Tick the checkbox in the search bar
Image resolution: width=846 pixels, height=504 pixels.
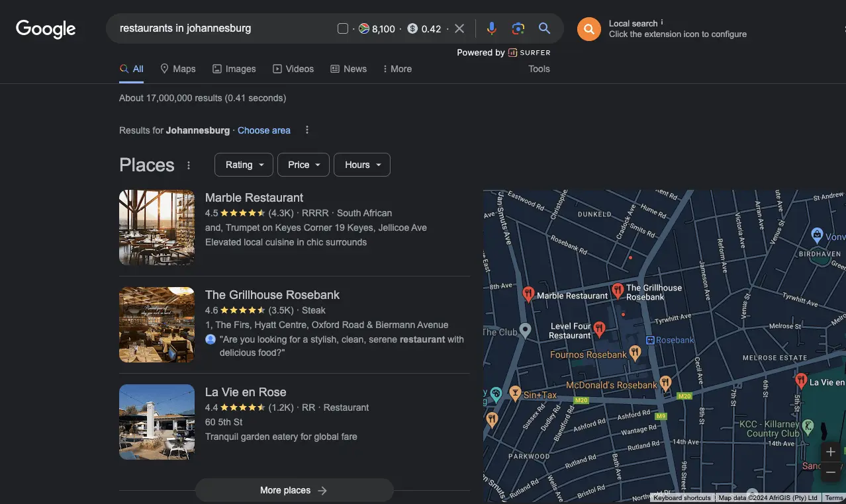[x=343, y=28]
